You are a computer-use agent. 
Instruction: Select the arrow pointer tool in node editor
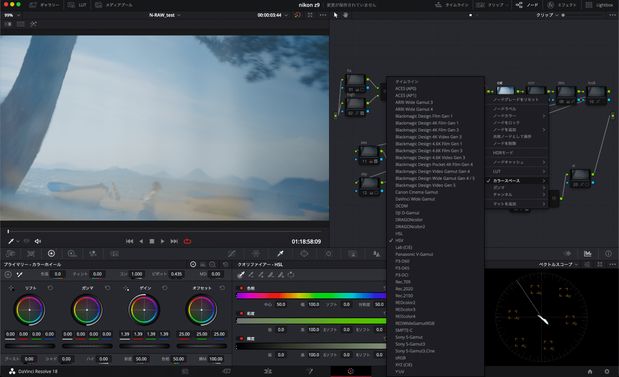pyautogui.click(x=336, y=15)
